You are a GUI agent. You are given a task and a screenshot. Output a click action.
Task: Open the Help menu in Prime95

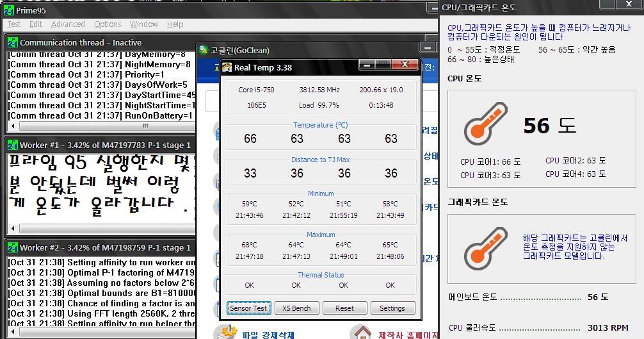[x=175, y=24]
